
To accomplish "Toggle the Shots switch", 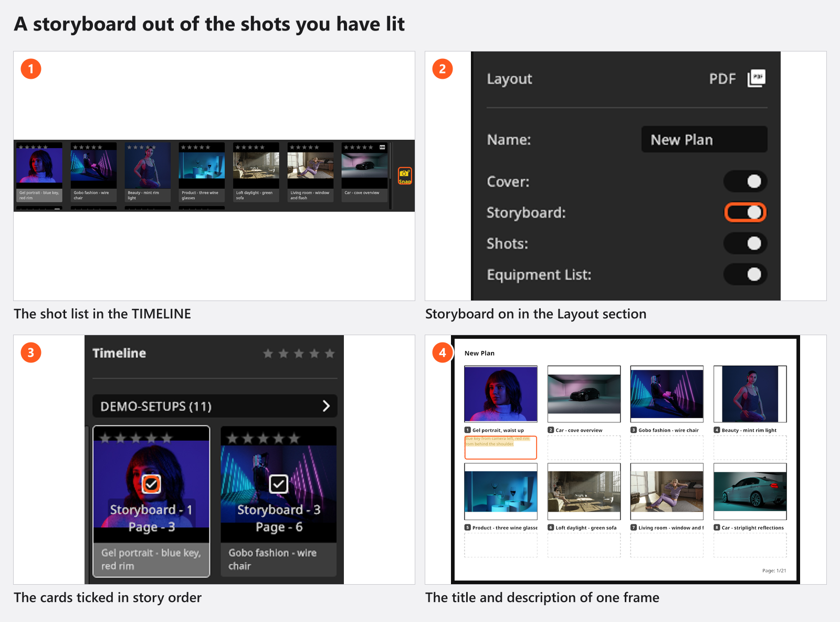I will 745,243.
